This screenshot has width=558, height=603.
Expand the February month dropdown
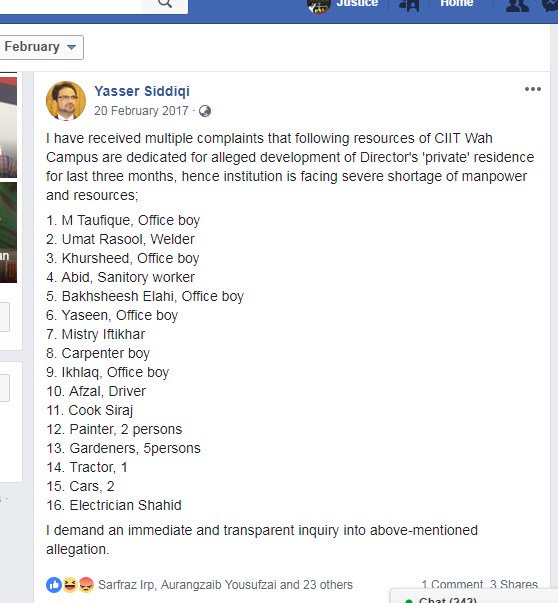40,47
